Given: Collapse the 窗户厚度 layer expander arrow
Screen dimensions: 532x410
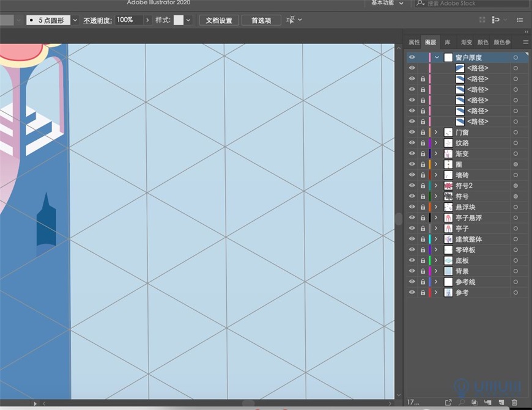Looking at the screenshot, I should (437, 57).
